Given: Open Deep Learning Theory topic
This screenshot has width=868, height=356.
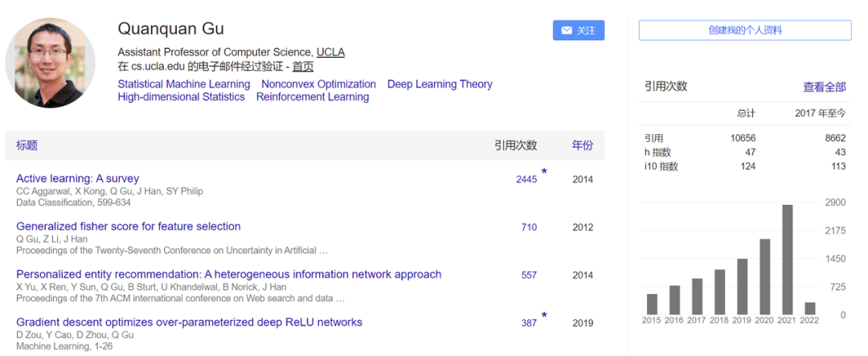Looking at the screenshot, I should 440,84.
